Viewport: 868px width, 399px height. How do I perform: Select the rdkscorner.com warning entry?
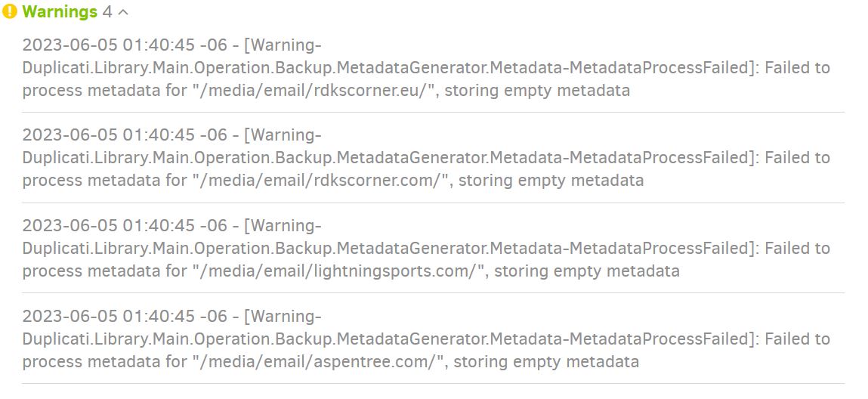(426, 158)
